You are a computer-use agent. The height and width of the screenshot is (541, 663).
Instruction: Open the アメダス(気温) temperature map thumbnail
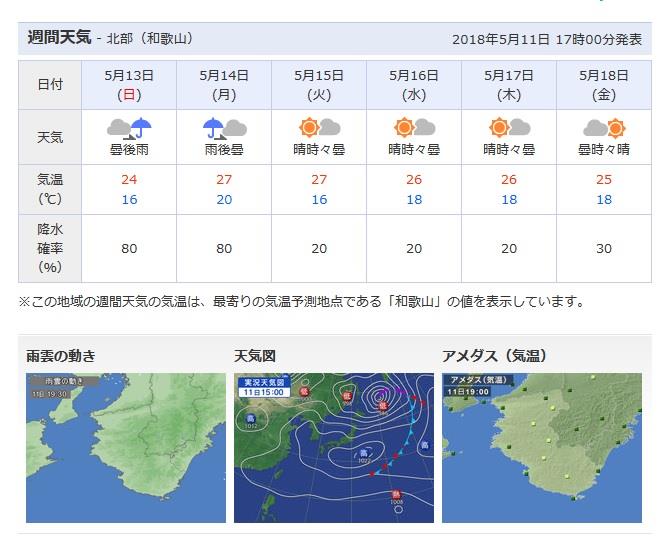[x=542, y=448]
